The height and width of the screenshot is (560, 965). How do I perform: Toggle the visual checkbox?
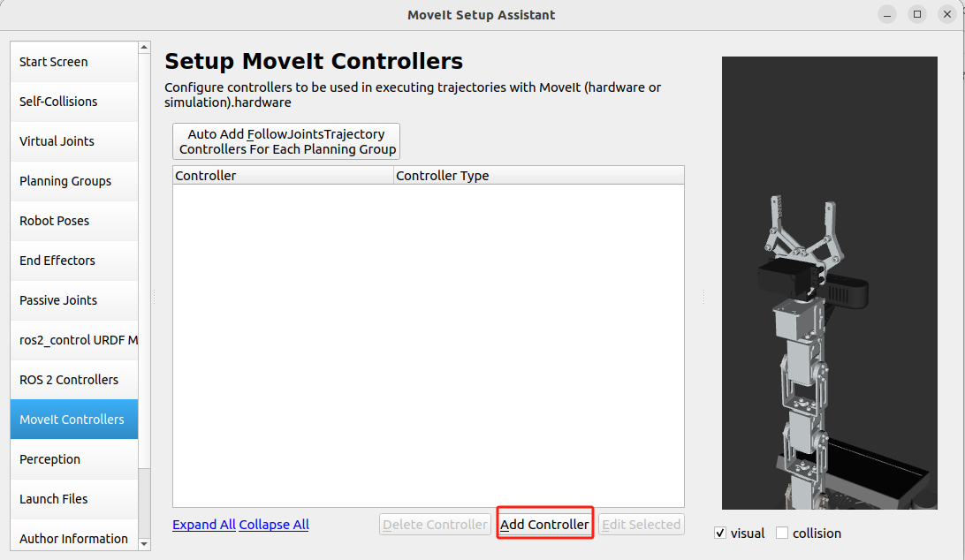(720, 533)
